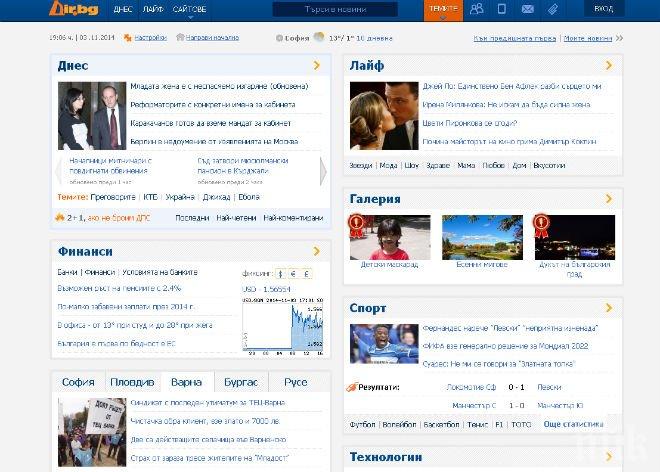Image resolution: width=660 pixels, height=472 pixels.
Task: Open the Спорт football player photo
Action: click(x=384, y=344)
